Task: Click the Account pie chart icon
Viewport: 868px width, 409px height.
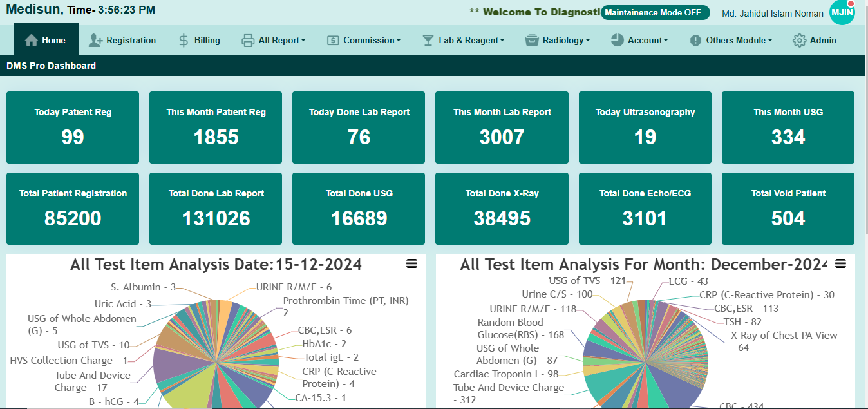Action: (617, 40)
